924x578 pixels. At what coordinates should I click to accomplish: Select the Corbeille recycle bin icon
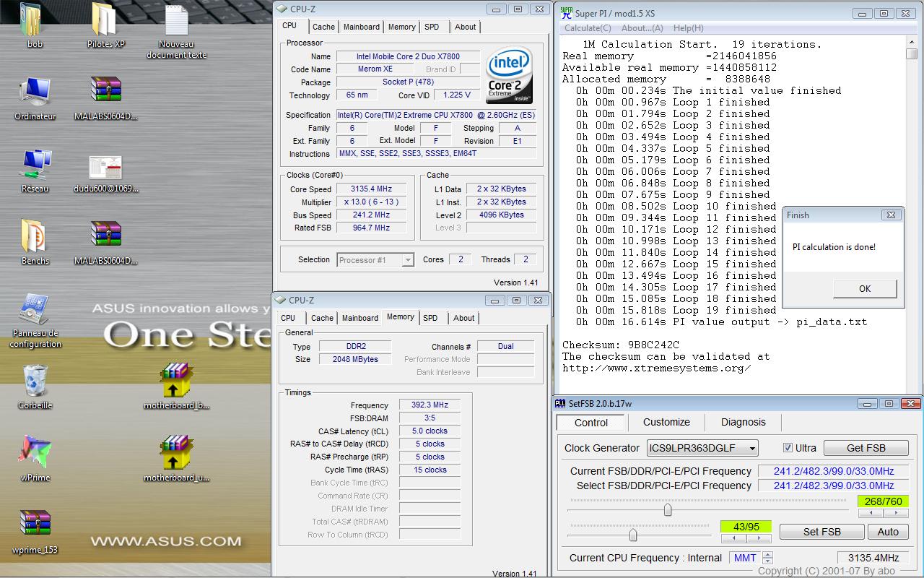35,381
